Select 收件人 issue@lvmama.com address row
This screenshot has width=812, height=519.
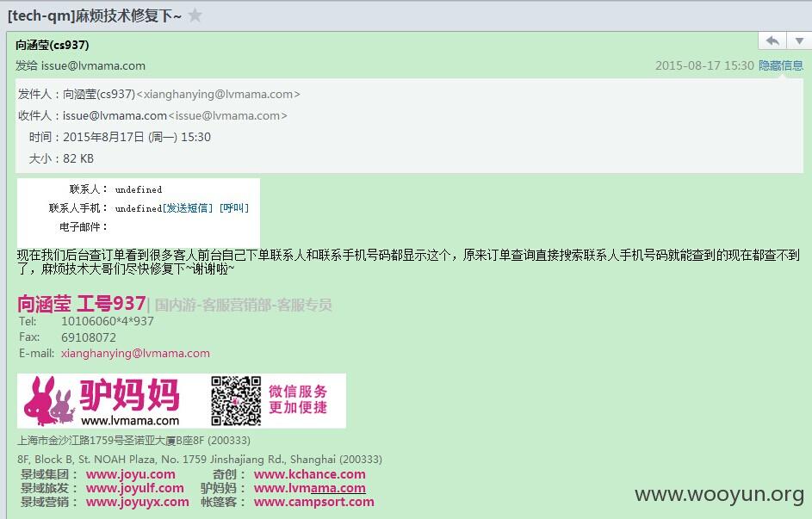point(152,116)
